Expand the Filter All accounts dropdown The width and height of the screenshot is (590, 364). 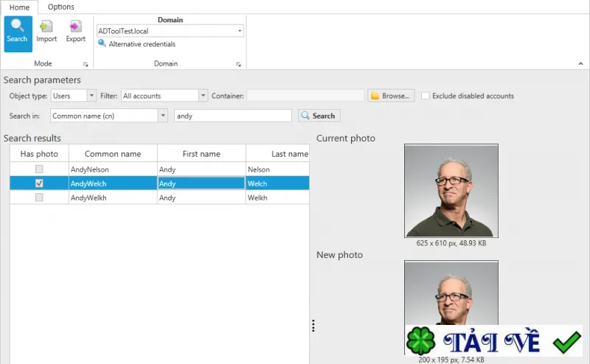203,96
